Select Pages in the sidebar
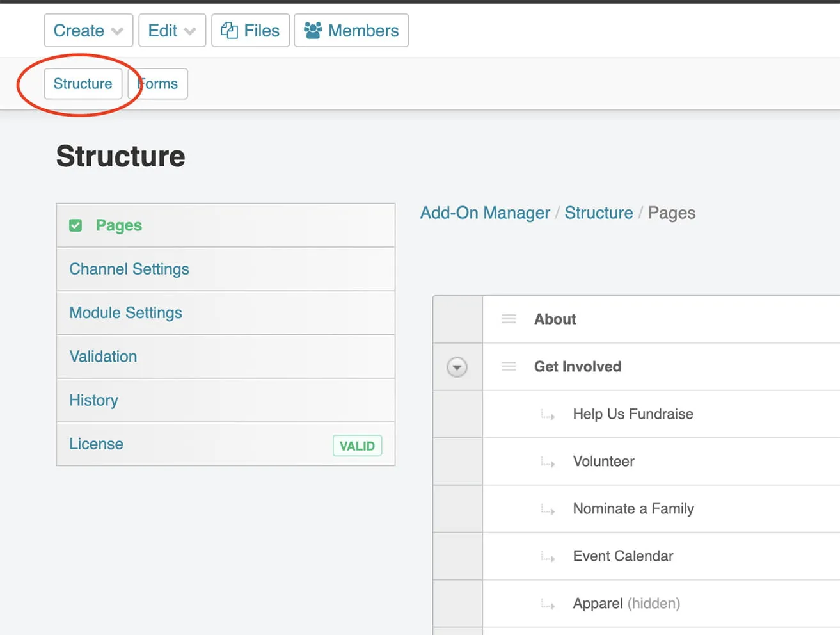Image resolution: width=840 pixels, height=635 pixels. [x=226, y=225]
